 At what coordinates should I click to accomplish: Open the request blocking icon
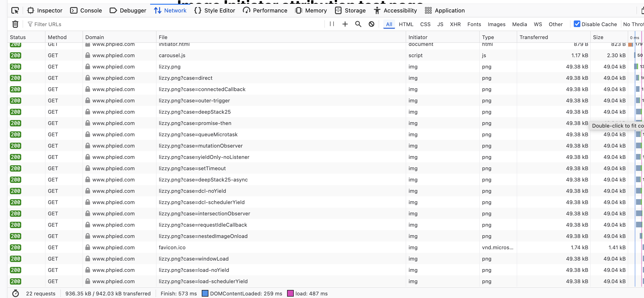point(372,24)
